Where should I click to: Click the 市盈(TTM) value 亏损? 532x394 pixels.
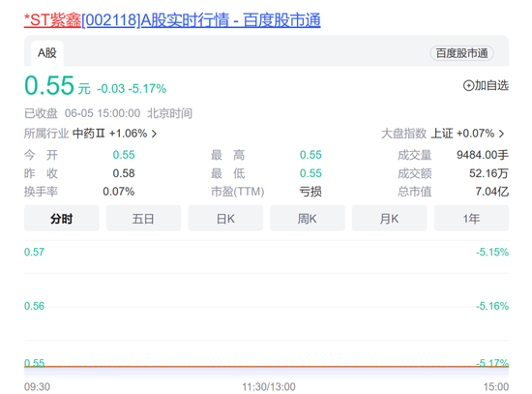(x=310, y=192)
